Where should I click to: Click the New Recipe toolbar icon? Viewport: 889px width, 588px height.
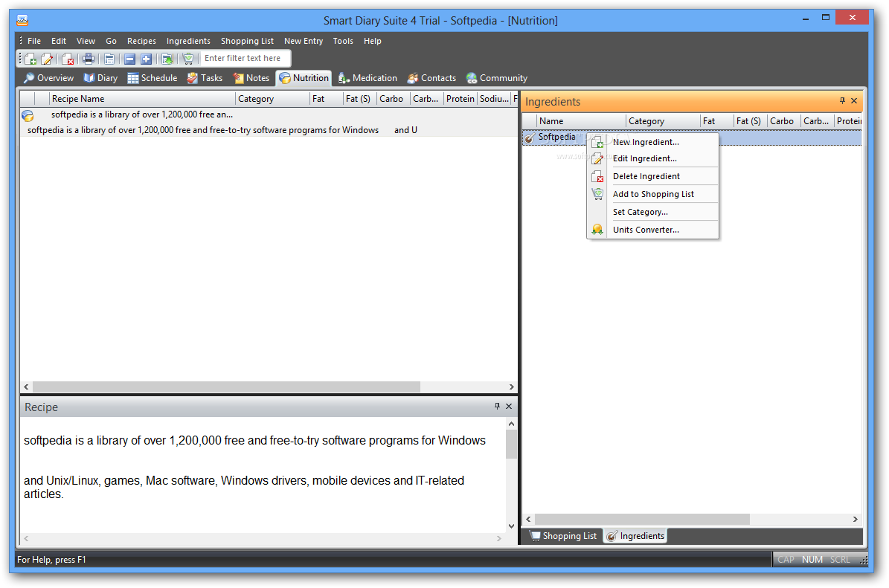(x=31, y=58)
